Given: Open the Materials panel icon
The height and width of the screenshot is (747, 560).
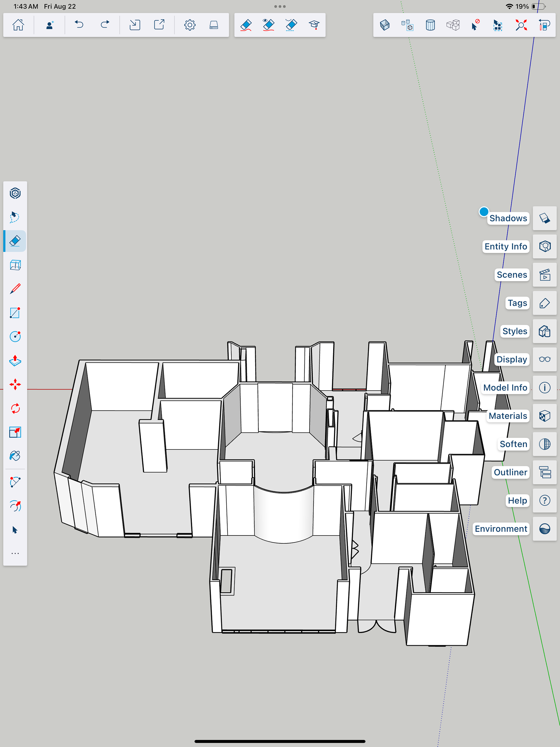Looking at the screenshot, I should point(545,416).
